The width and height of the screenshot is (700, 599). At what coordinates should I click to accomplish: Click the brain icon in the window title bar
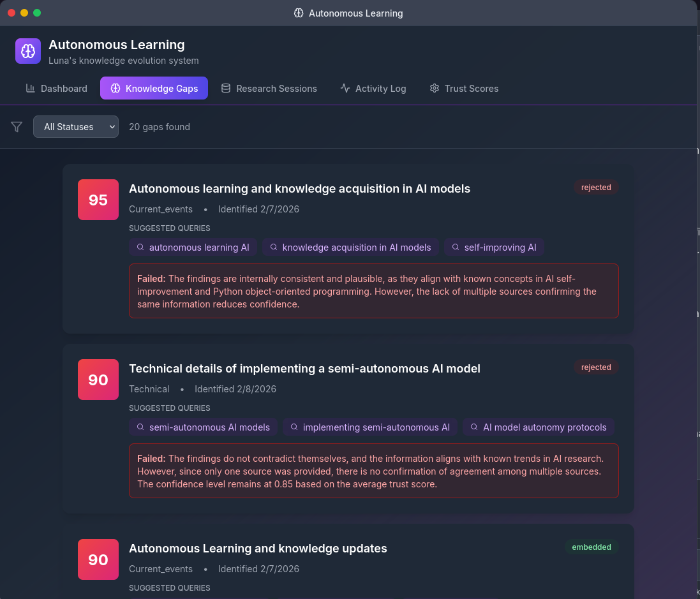(x=299, y=13)
